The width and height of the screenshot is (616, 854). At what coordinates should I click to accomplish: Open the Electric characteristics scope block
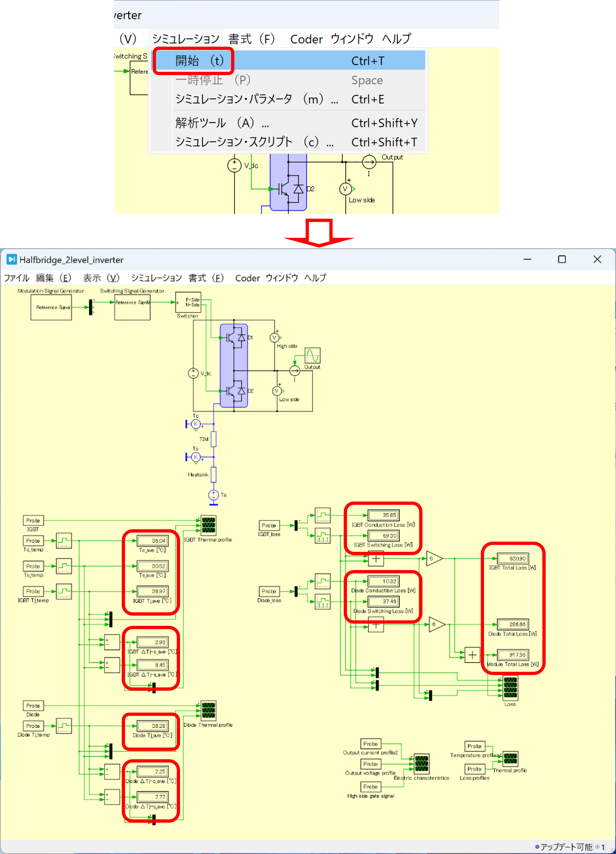[x=421, y=763]
